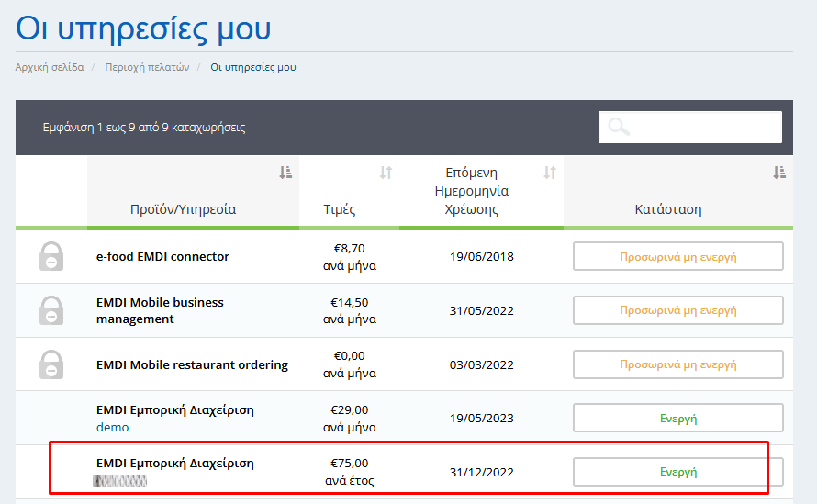Open Περιοχή πελατών breadcrumb link
This screenshot has height=504, width=817.
[147, 67]
